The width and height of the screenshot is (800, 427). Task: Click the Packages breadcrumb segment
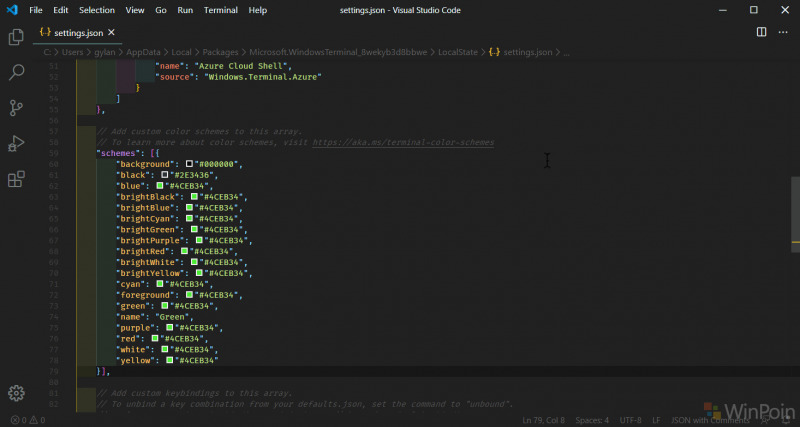220,52
